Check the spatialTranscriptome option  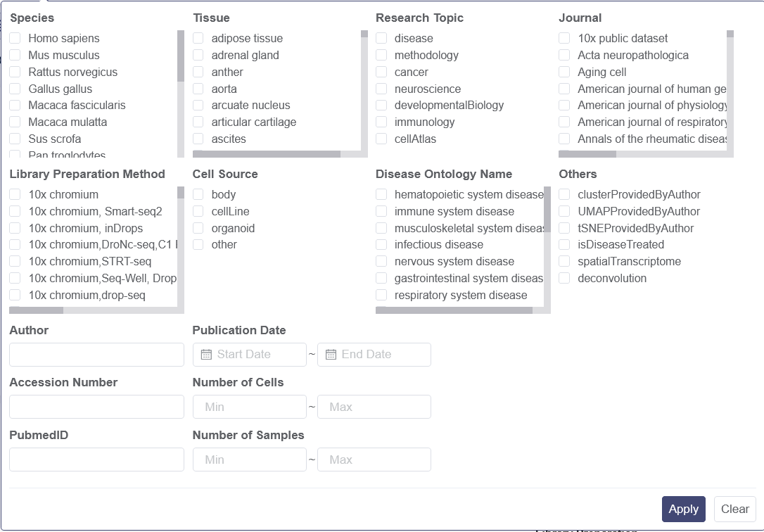[x=564, y=261]
